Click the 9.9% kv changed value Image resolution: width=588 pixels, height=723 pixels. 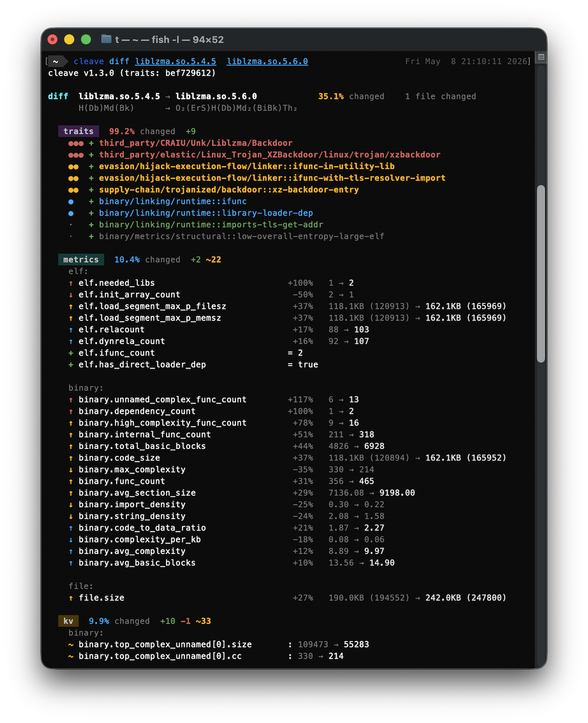tap(99, 621)
